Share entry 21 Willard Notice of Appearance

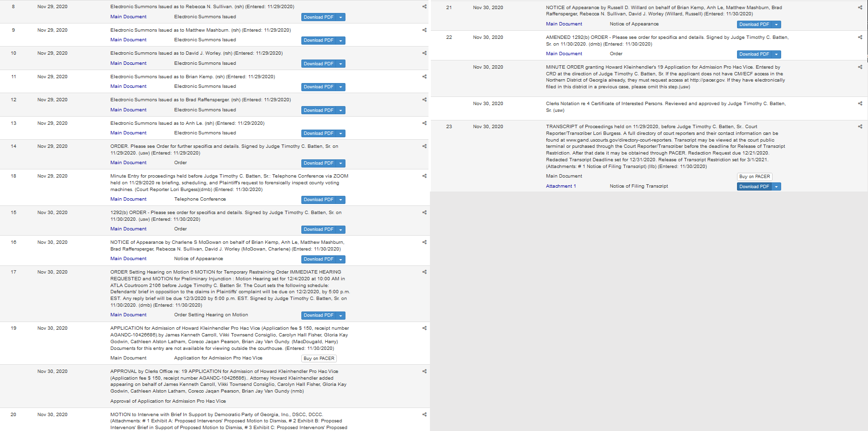click(x=860, y=7)
